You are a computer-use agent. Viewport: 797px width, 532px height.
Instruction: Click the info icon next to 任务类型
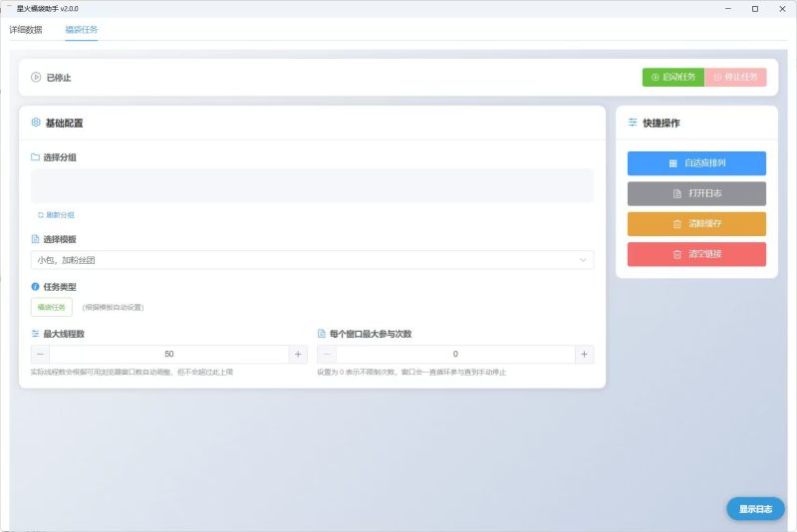tap(36, 286)
